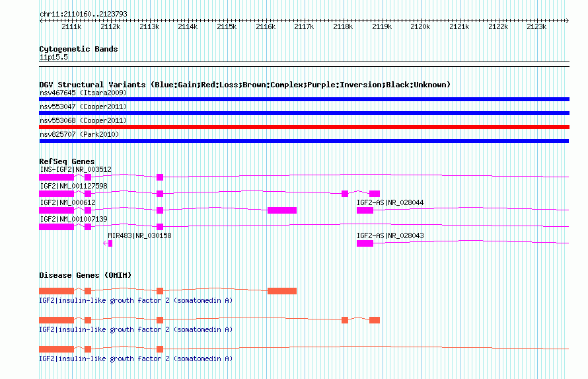Click the MIR483|NR_030158 gene label
Screen dimensions: 588x379
point(139,235)
